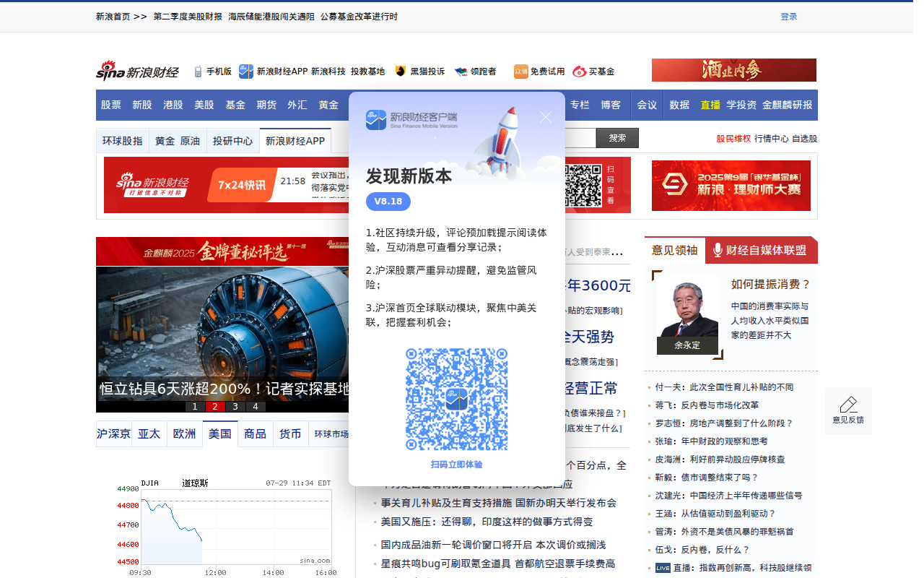
Task: Open 第二季度美股财报 top link
Action: [188, 17]
